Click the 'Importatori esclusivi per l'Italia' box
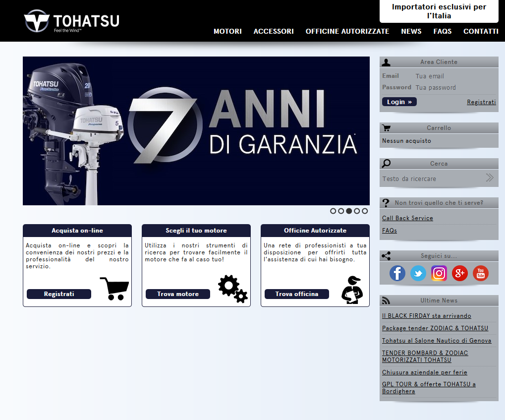Screen dimensions: 505x420 439,11
